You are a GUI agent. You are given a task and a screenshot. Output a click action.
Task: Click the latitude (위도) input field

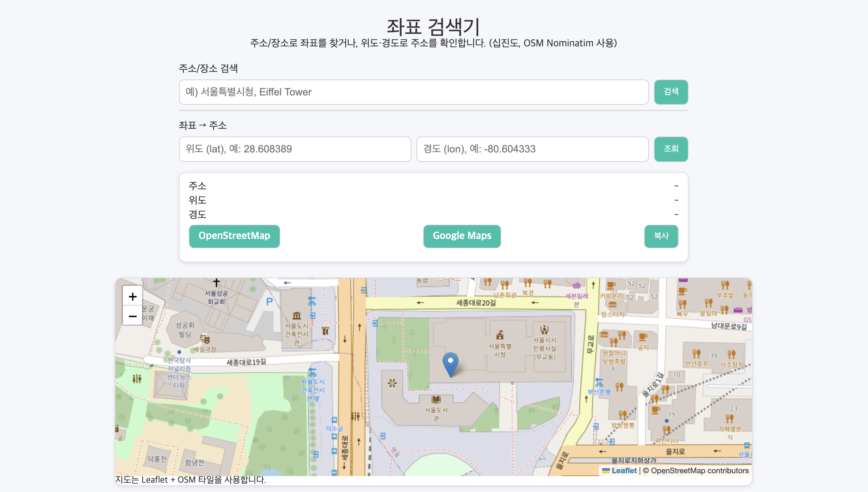[x=295, y=149]
